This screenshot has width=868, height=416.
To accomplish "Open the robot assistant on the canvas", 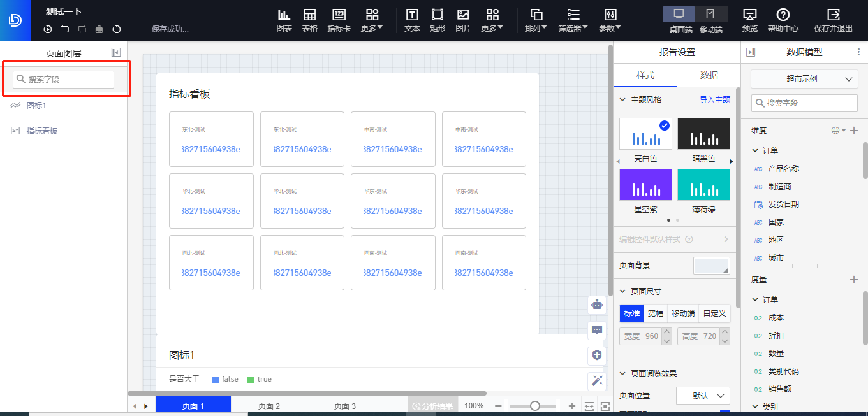I will tap(597, 305).
